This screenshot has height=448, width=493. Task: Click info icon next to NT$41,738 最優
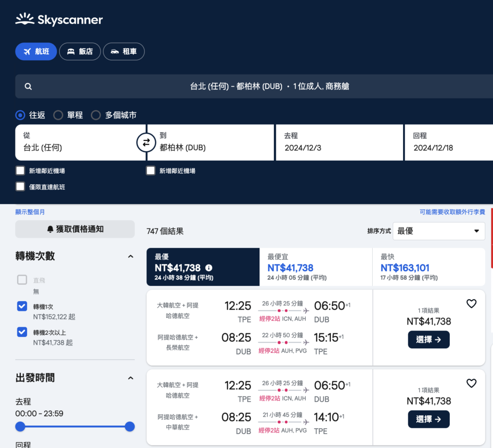point(209,268)
